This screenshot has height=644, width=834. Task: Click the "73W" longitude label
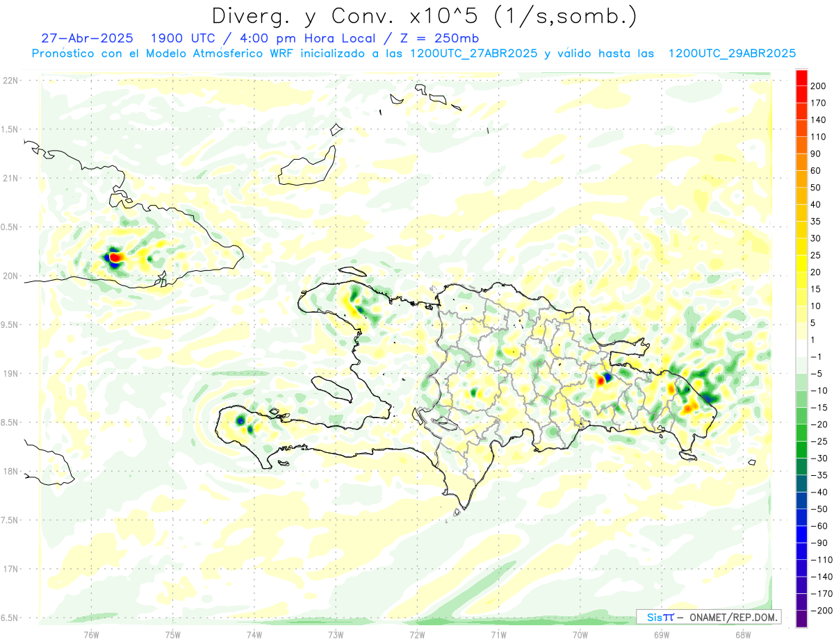336,634
